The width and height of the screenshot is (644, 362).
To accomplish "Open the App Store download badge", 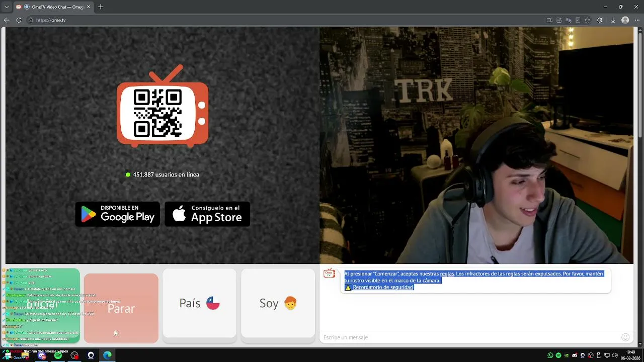I will click(x=207, y=214).
